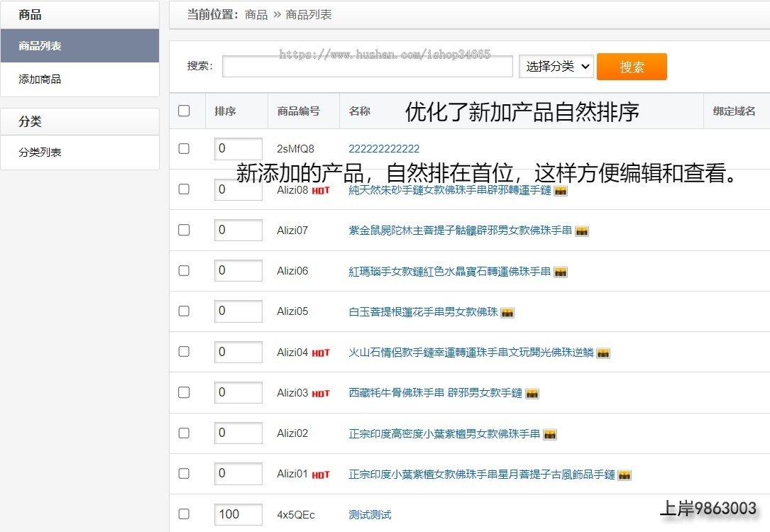Open the image icon after 火山石情侶款手鏈 product
The width and height of the screenshot is (770, 532).
click(x=603, y=353)
